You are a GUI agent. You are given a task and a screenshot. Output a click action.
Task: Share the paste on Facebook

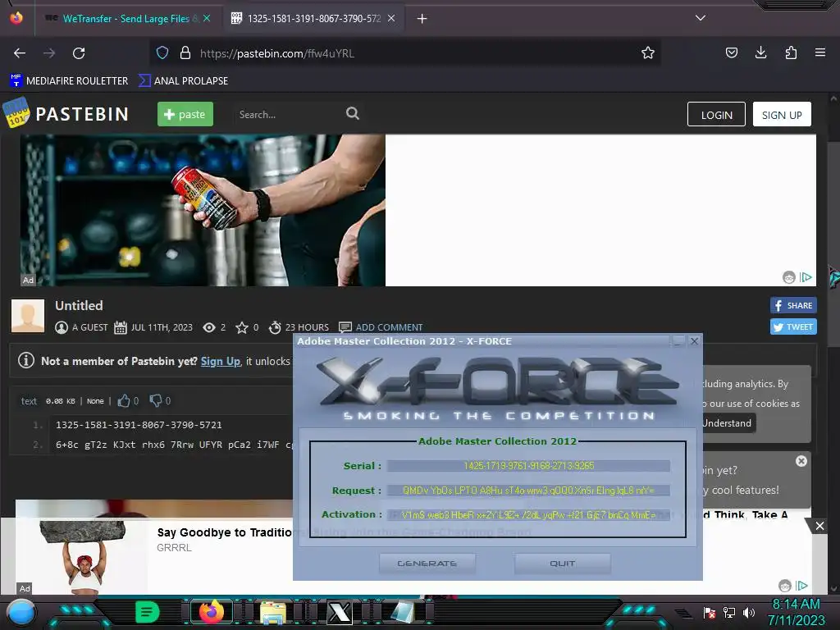tap(793, 305)
